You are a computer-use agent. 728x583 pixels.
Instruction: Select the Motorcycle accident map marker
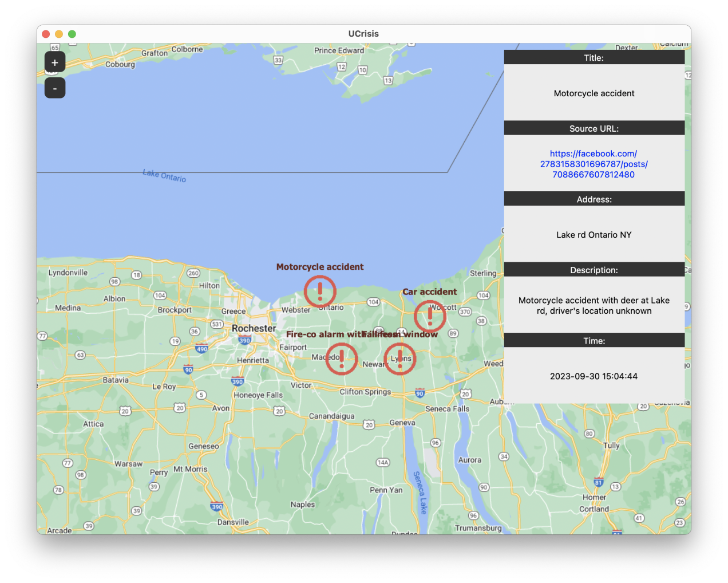tap(319, 291)
